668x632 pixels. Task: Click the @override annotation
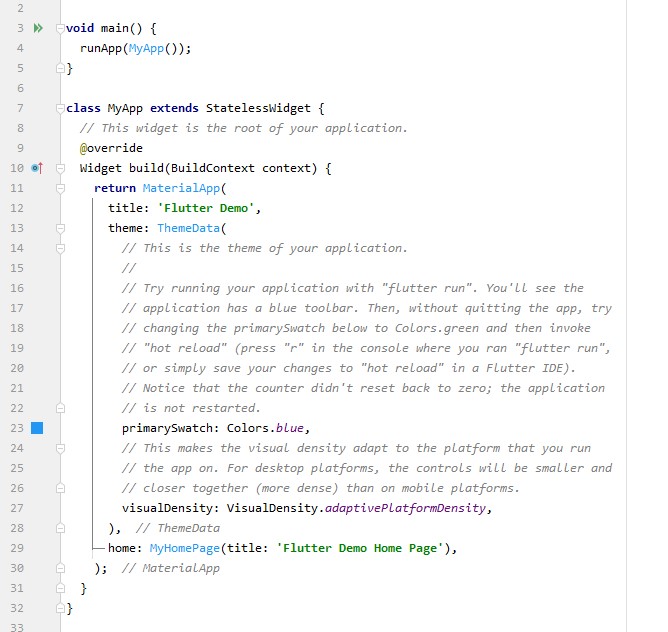click(111, 148)
